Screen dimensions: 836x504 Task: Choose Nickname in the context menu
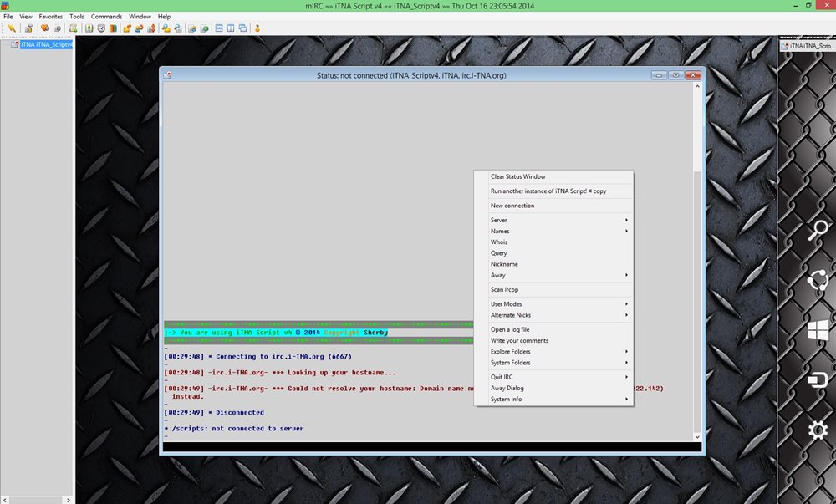(x=553, y=264)
